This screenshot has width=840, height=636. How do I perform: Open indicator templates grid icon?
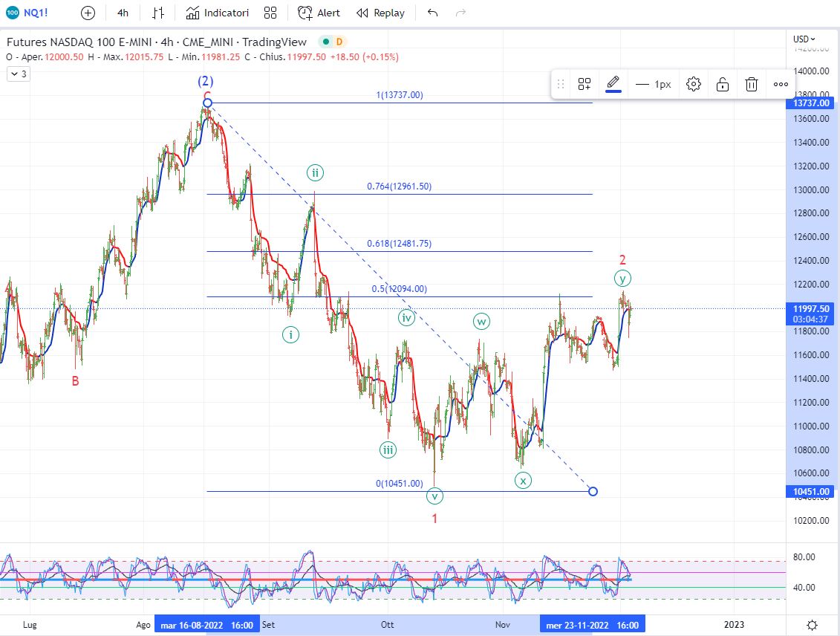[270, 13]
